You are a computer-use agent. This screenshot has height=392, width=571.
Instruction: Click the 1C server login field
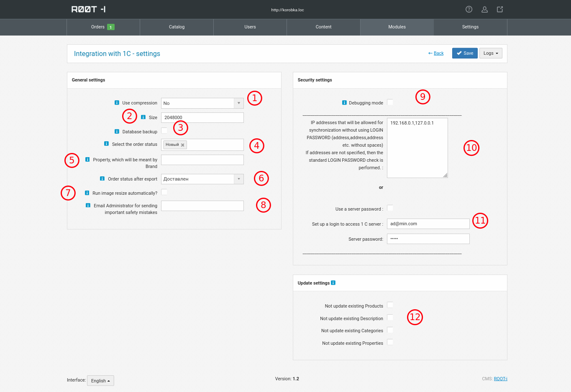point(428,224)
